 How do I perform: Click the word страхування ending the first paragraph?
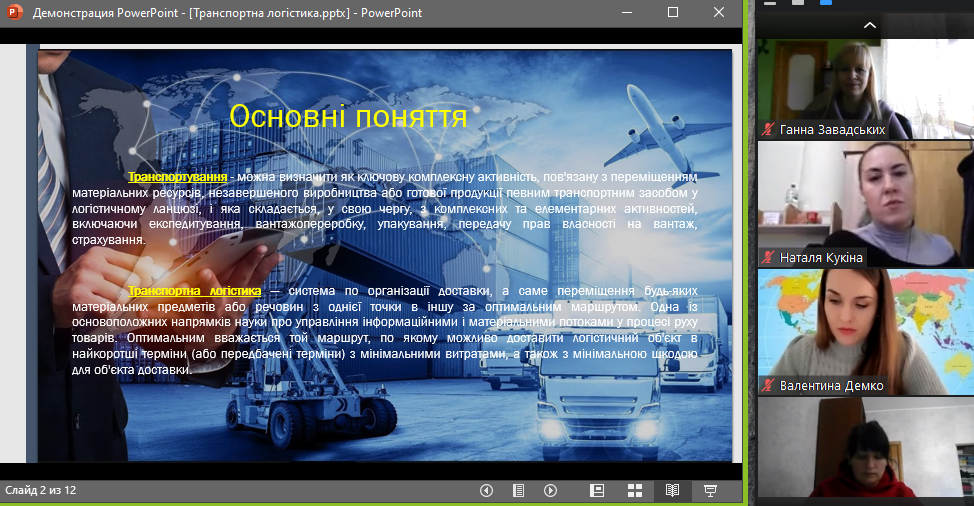click(107, 240)
